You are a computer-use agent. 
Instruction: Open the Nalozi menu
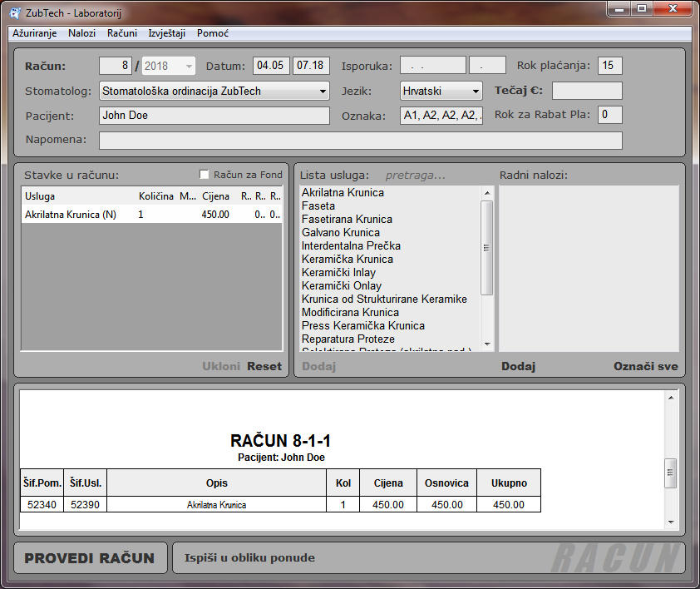pos(82,33)
